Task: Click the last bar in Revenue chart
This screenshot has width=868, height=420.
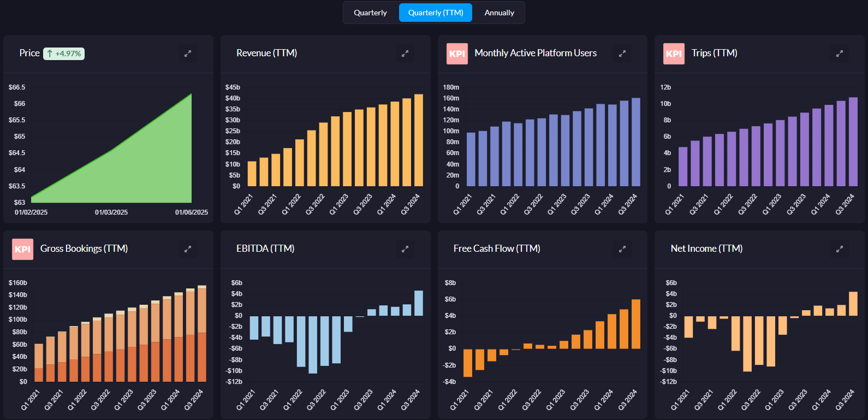Action: (419, 141)
